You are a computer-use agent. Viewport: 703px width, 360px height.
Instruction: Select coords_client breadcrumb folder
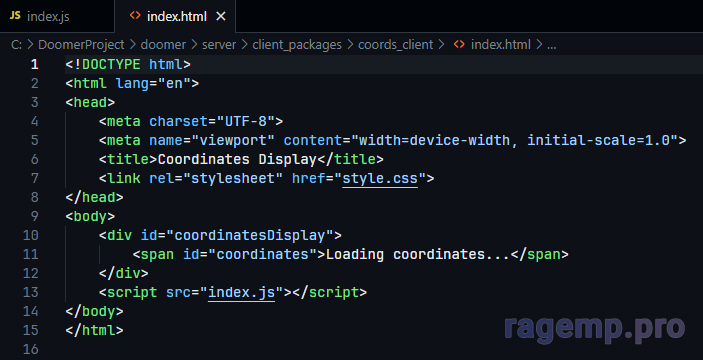(395, 45)
